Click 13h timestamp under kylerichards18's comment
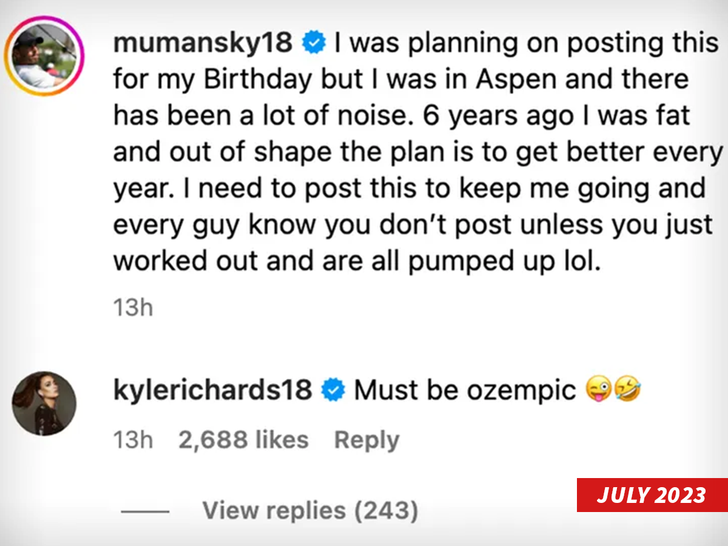 [132, 440]
